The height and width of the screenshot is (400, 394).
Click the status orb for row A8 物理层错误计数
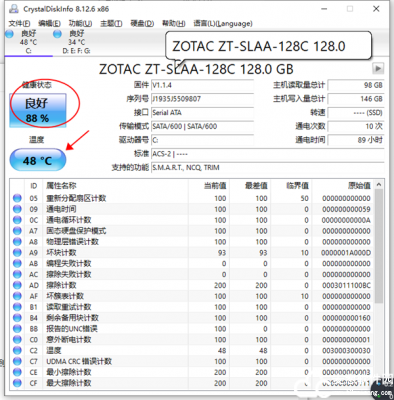17,242
